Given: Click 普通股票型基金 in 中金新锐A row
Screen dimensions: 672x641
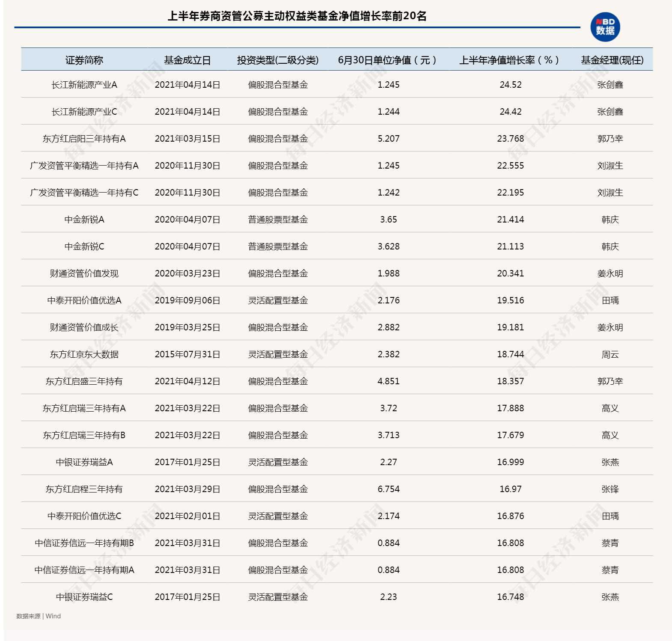Looking at the screenshot, I should (x=278, y=220).
